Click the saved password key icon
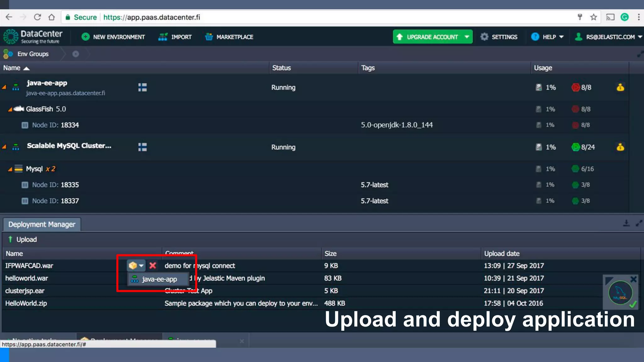Image resolution: width=644 pixels, height=362 pixels. click(580, 17)
